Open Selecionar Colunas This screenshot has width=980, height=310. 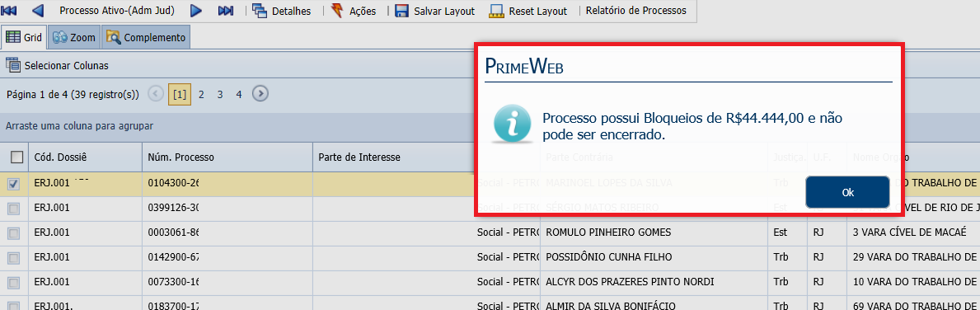pyautogui.click(x=57, y=65)
